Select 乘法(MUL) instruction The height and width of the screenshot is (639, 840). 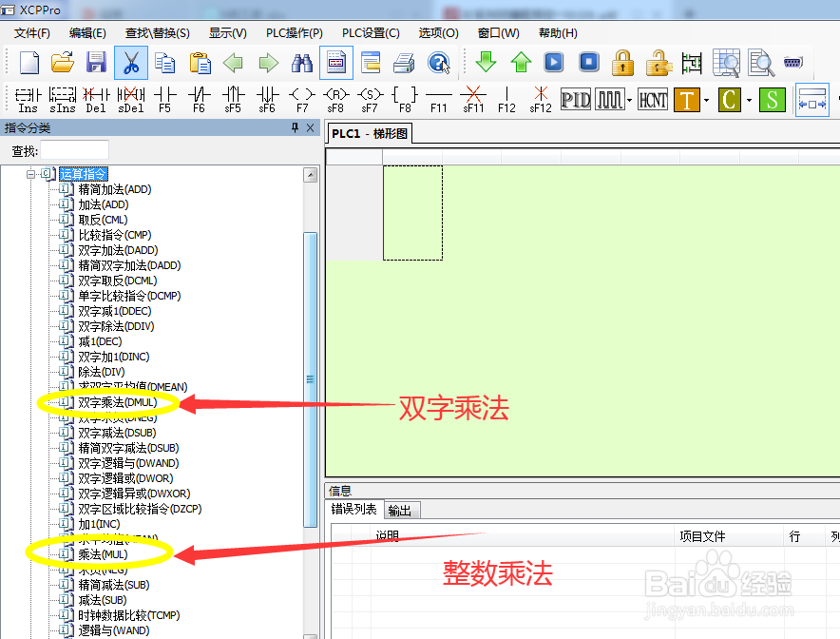coord(103,554)
